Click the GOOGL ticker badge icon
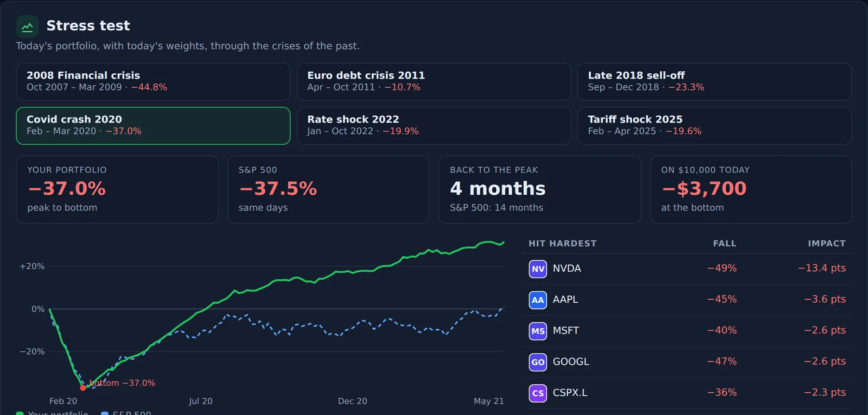Image resolution: width=868 pixels, height=415 pixels. coord(538,362)
